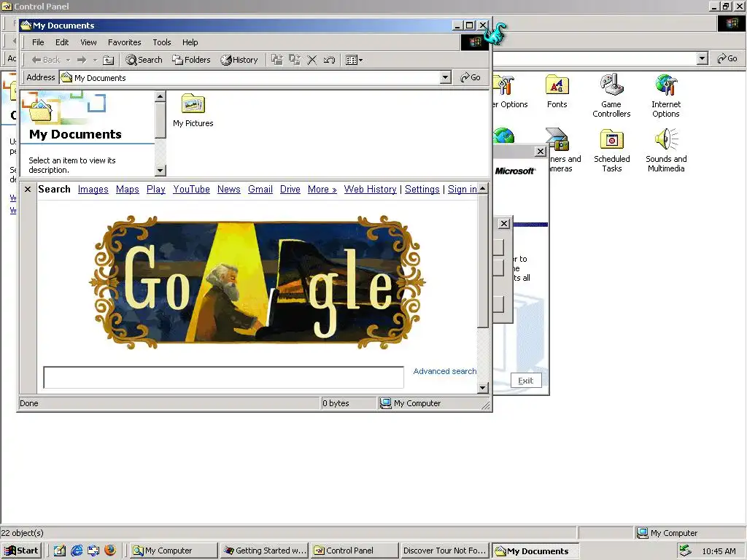Image resolution: width=747 pixels, height=560 pixels.
Task: Click the Delete X icon in toolbar
Action: point(312,60)
